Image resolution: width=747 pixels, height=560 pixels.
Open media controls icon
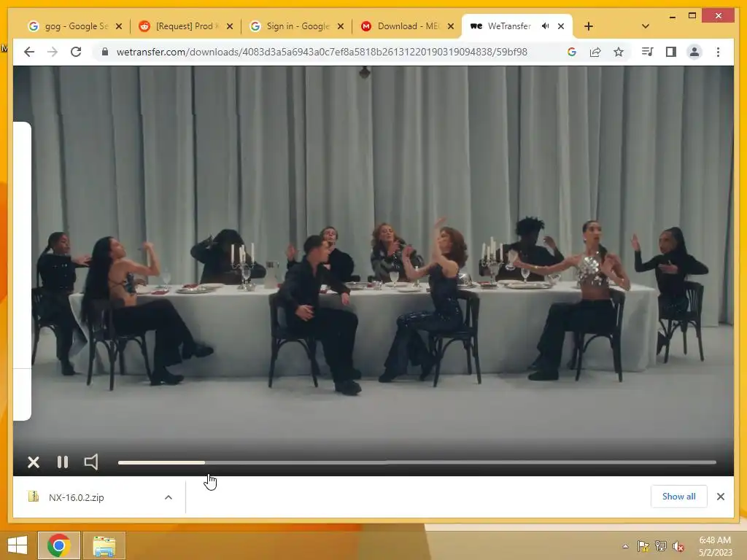pos(647,52)
